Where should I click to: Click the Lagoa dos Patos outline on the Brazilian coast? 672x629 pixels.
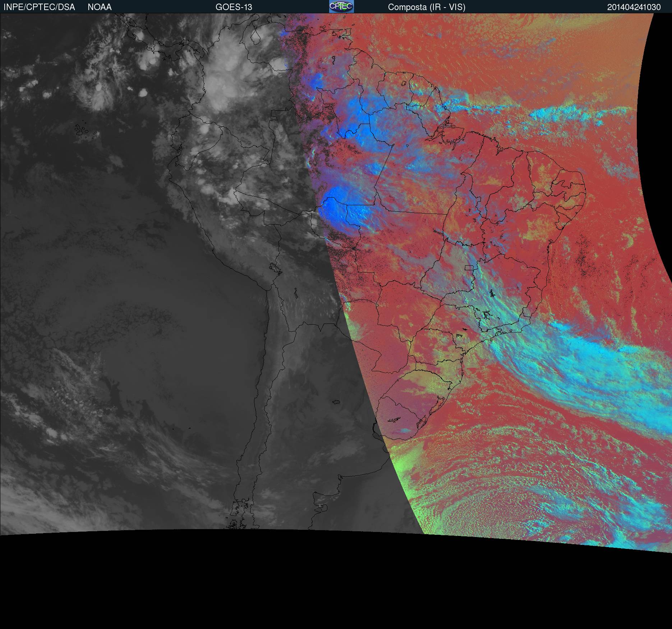point(437,406)
